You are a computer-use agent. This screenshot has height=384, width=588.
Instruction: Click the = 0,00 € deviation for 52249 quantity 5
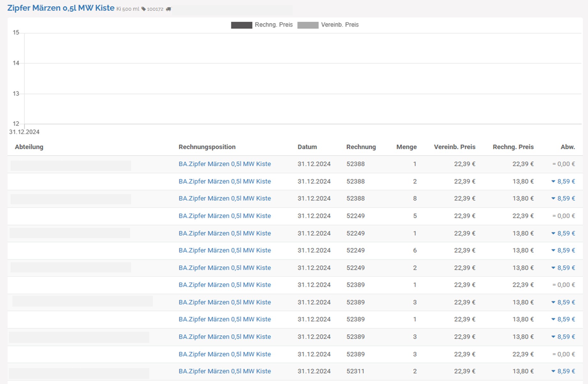[563, 216]
